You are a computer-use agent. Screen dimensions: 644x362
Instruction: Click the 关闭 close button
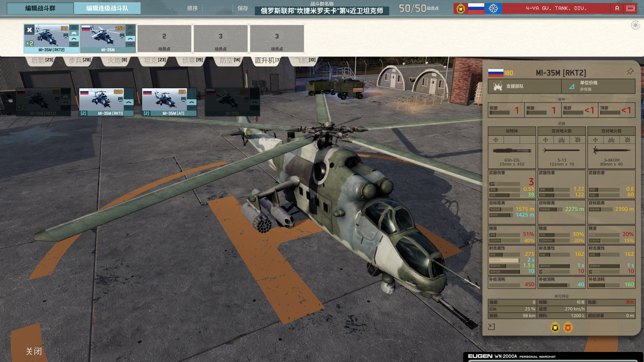click(x=34, y=351)
